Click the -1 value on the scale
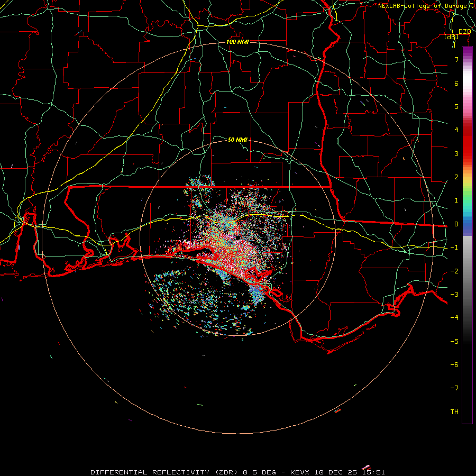Screen dimensions: 476x476 (x=454, y=248)
